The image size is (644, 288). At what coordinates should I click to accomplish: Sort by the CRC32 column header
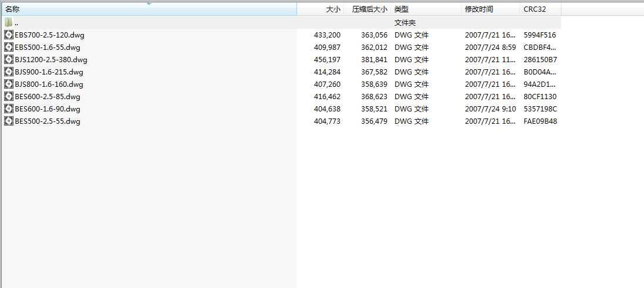coord(541,9)
